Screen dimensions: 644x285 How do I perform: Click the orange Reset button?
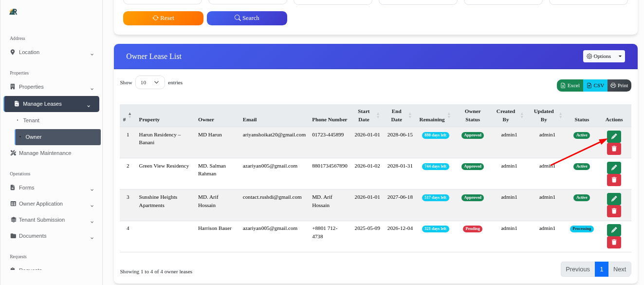point(163,18)
